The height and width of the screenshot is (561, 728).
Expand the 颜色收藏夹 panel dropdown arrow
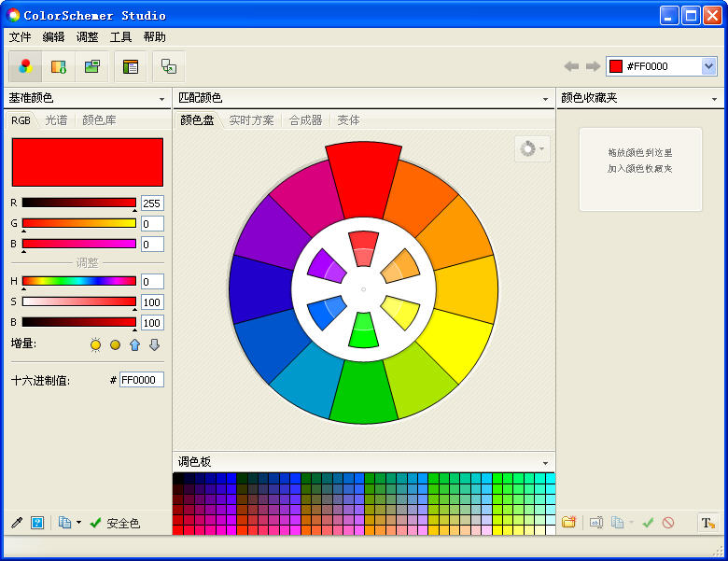coord(714,99)
